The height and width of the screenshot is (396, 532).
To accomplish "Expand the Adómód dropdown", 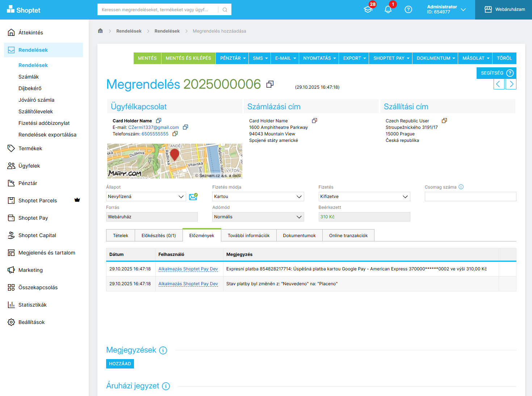I will pyautogui.click(x=258, y=217).
